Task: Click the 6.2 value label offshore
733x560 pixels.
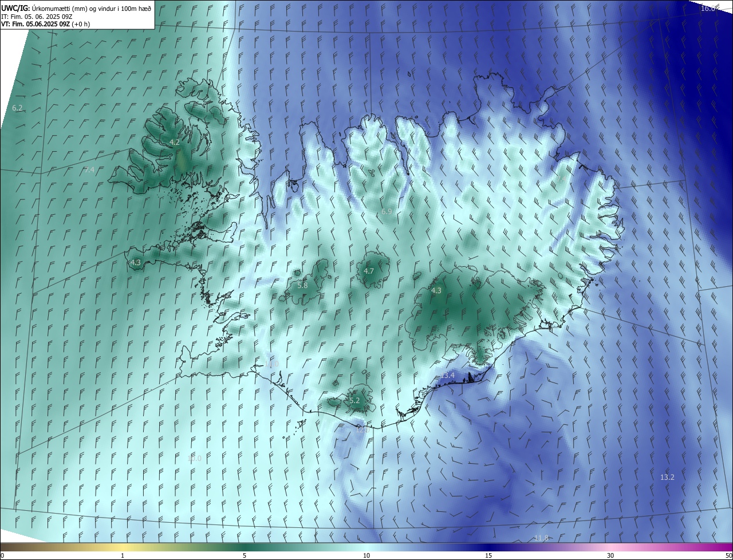Action: point(17,108)
